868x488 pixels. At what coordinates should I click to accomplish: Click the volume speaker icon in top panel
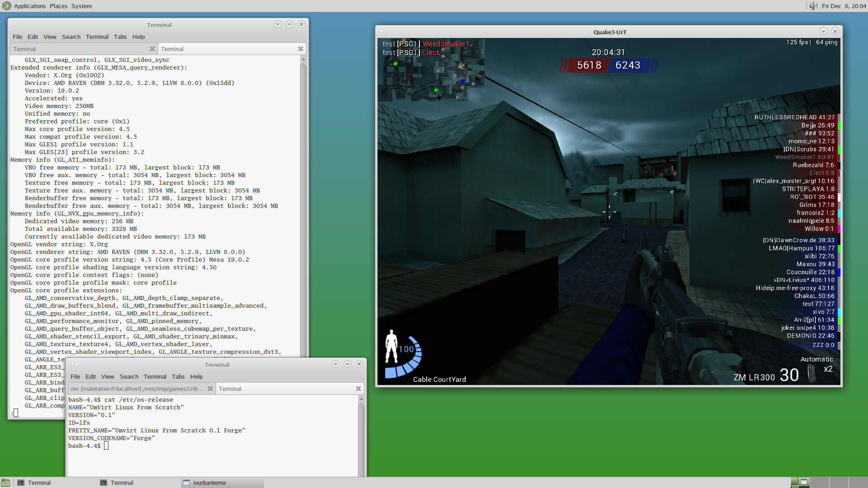click(x=813, y=6)
